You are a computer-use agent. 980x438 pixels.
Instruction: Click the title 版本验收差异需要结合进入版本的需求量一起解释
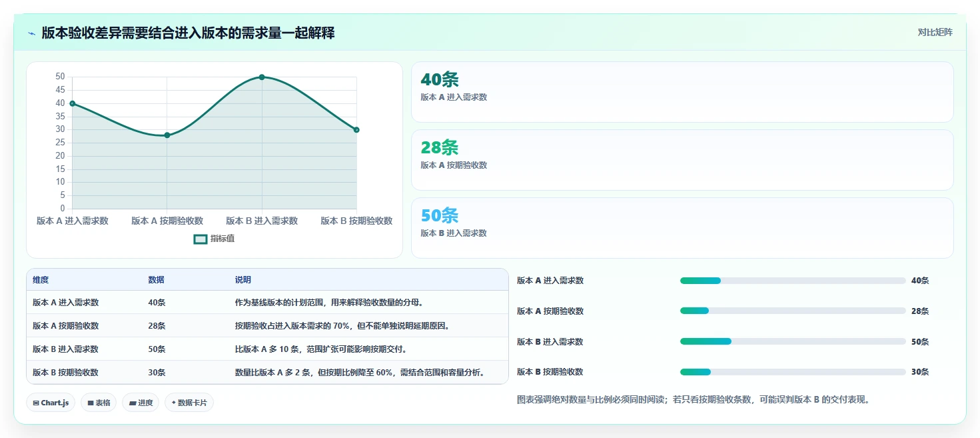click(188, 33)
